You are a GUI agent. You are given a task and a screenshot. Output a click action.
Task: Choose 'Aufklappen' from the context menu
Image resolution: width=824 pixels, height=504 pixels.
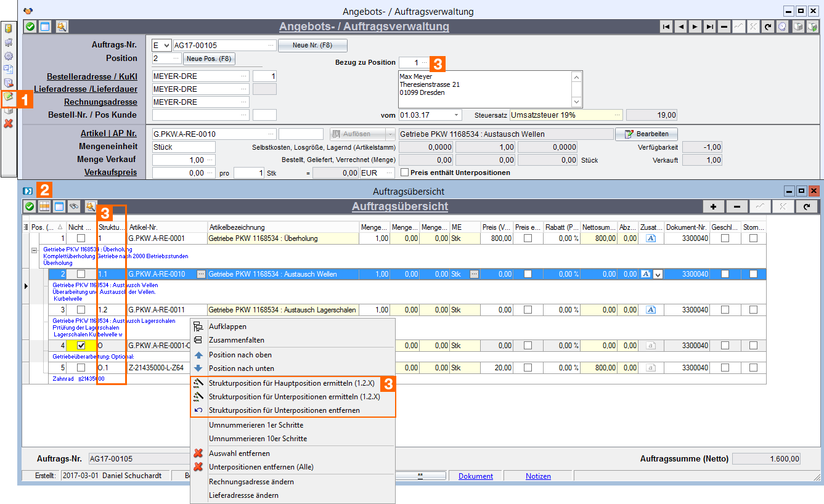[x=227, y=327]
